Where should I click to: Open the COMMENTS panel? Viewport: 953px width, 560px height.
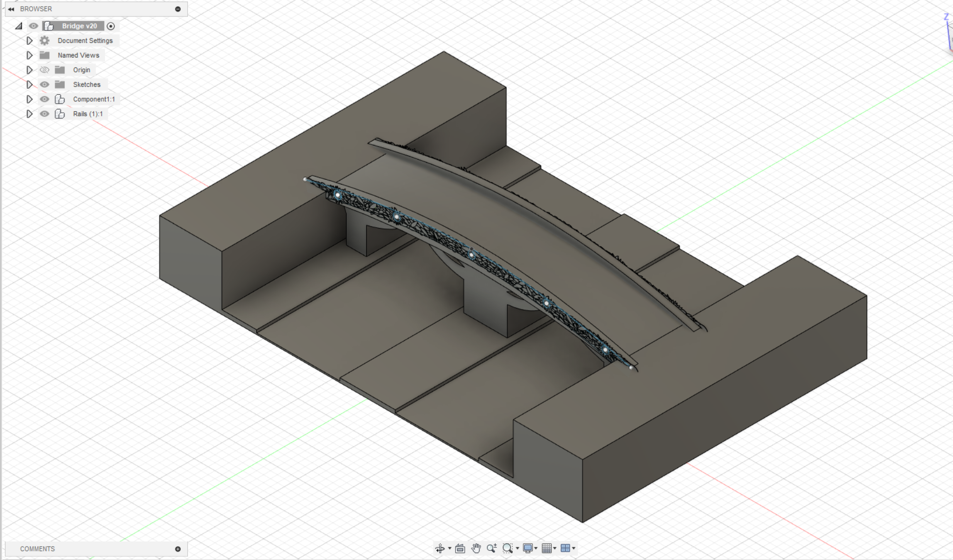click(37, 549)
